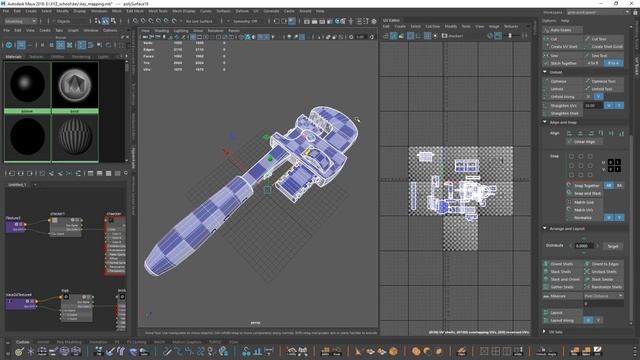
Task: Select the Cut Tool in UV Toolkit
Action: click(x=604, y=39)
